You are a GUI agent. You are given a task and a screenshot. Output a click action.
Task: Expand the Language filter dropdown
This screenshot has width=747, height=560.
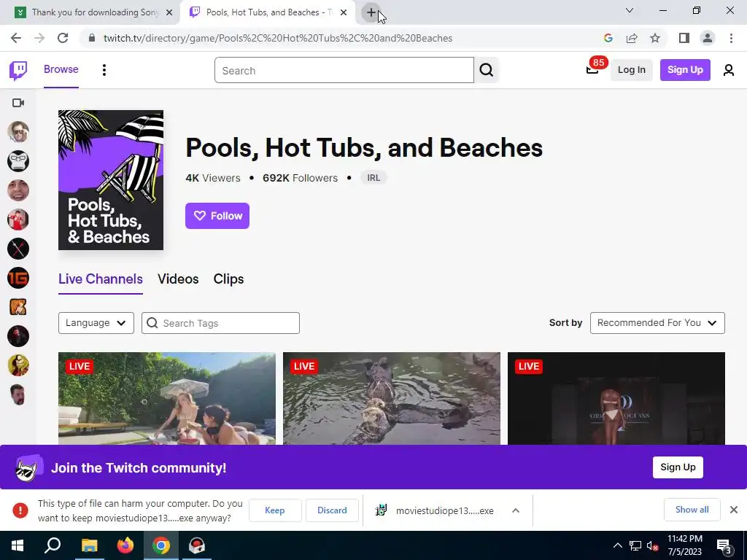point(96,323)
